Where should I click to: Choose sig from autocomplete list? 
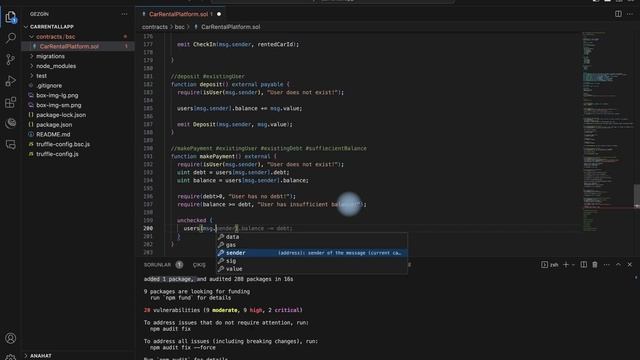click(x=312, y=261)
